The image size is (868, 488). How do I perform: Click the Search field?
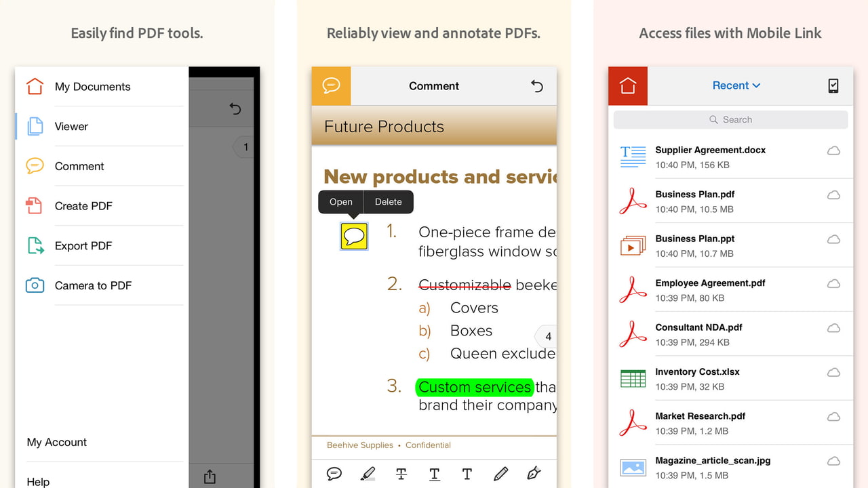click(x=731, y=120)
